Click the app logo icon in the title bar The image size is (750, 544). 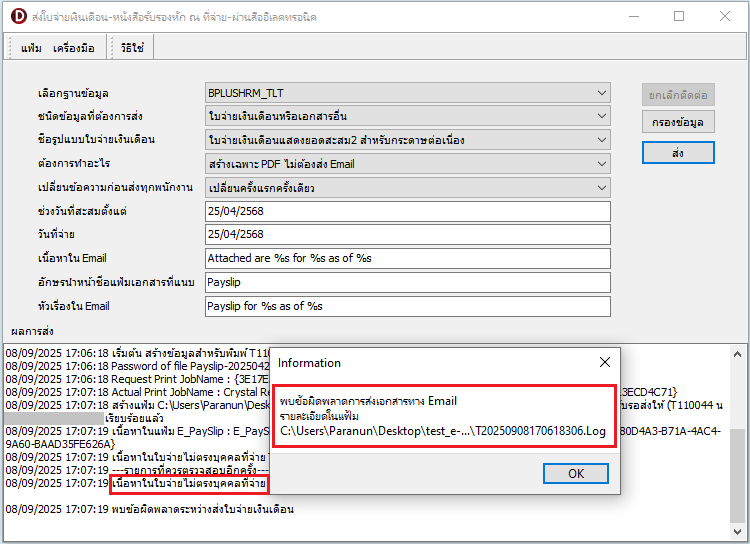pyautogui.click(x=17, y=17)
